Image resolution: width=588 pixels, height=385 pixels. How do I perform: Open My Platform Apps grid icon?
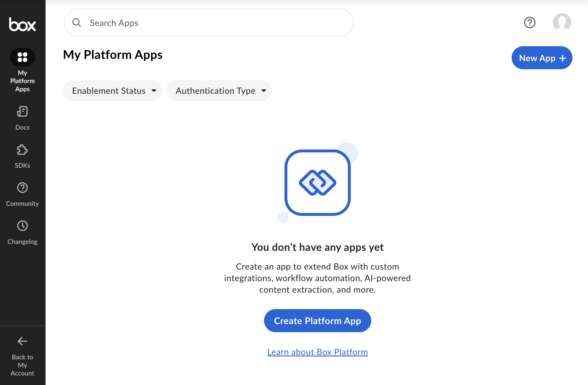pos(22,57)
